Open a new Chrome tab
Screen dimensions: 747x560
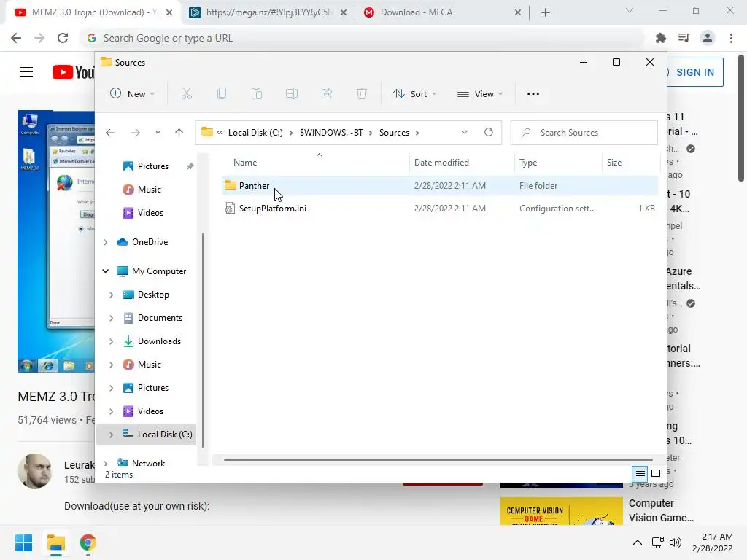(546, 12)
